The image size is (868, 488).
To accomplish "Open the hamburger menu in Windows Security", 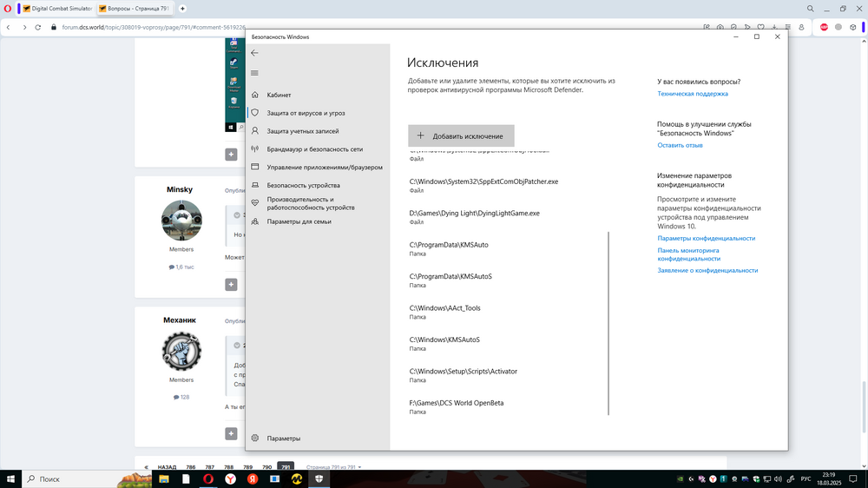I will tap(254, 73).
